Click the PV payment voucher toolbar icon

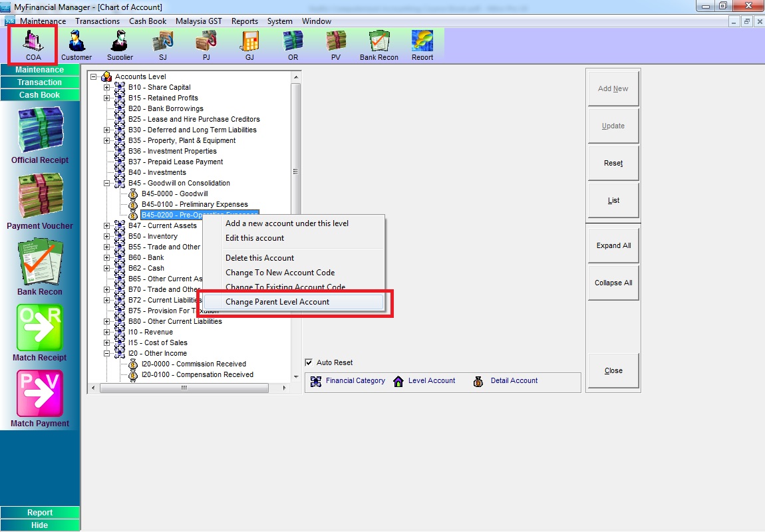coord(336,44)
